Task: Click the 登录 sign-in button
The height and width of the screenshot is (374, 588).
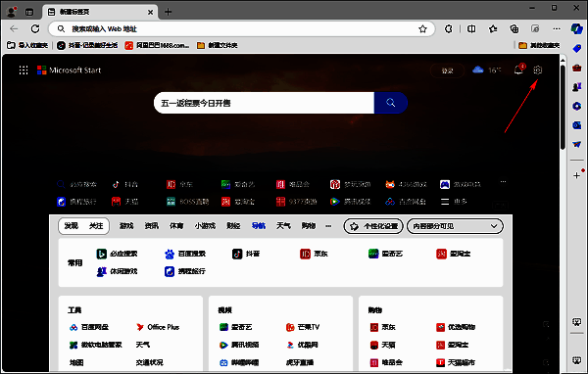Action: 448,70
